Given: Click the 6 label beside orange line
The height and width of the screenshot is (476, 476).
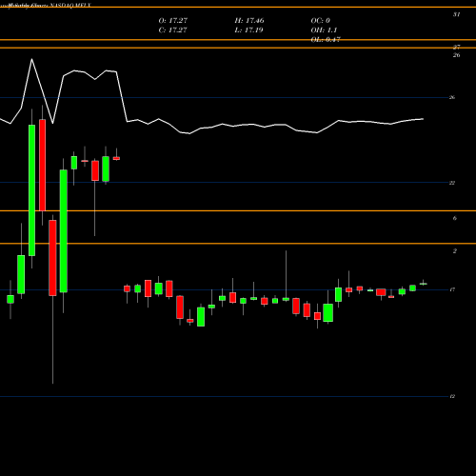Looking at the screenshot, I should 455,218.
